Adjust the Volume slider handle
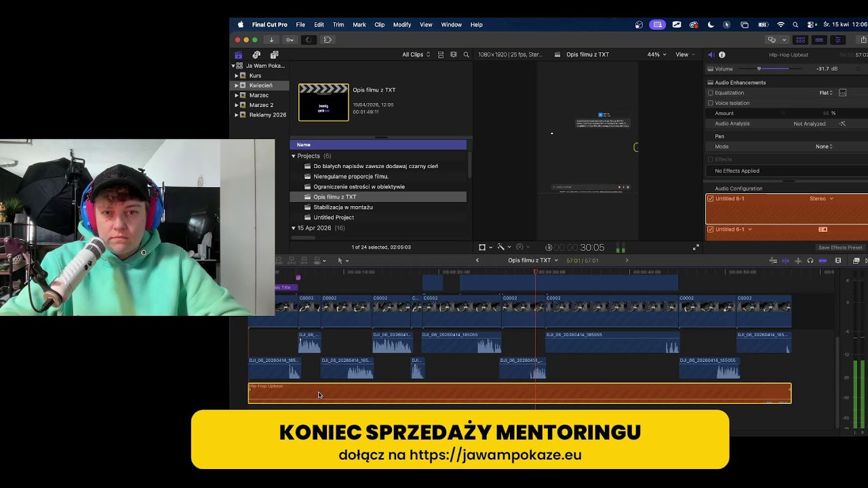Image resolution: width=868 pixels, height=488 pixels. coord(759,68)
